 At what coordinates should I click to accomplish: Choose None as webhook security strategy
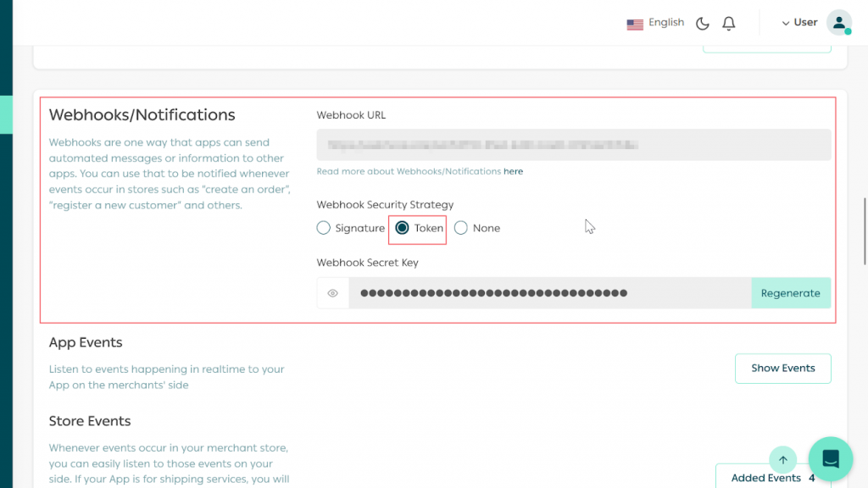point(461,228)
